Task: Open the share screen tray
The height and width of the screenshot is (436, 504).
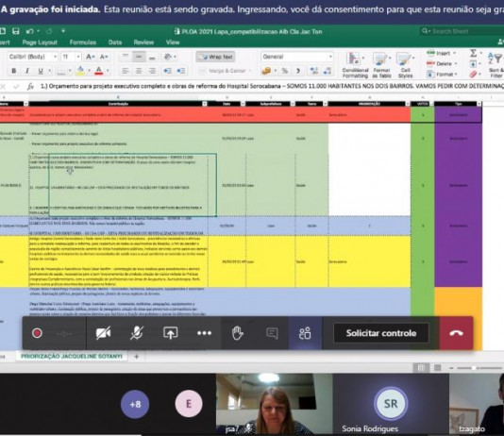Action: click(x=170, y=333)
